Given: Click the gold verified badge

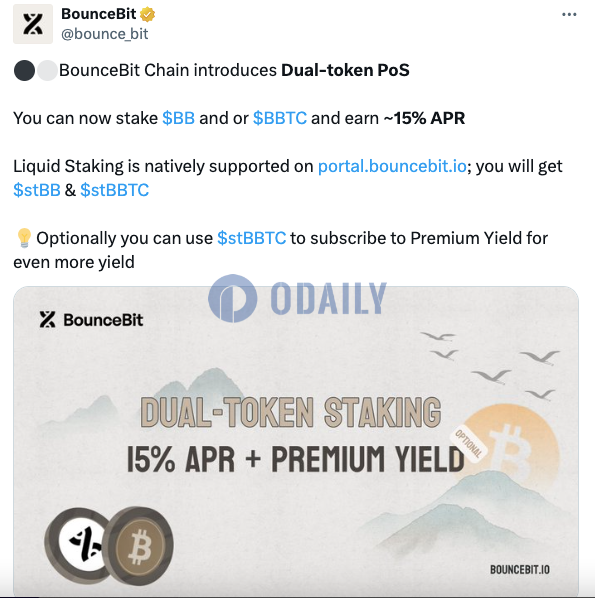Looking at the screenshot, I should (148, 14).
